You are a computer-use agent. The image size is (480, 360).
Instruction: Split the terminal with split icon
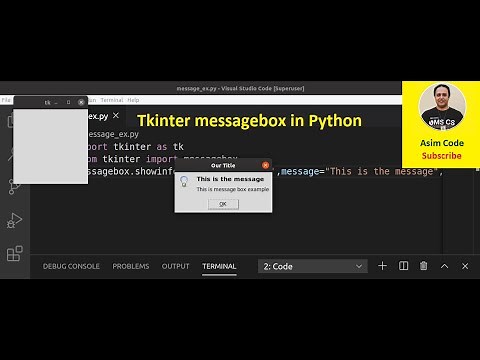[403, 266]
